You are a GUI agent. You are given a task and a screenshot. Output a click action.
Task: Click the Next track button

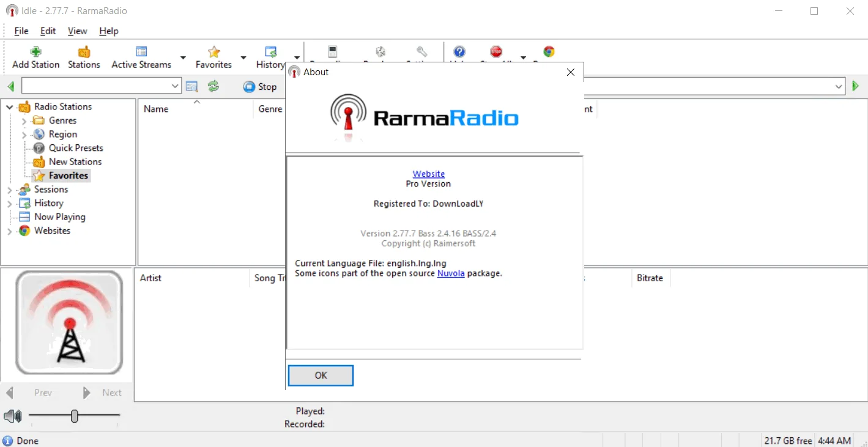pos(102,393)
